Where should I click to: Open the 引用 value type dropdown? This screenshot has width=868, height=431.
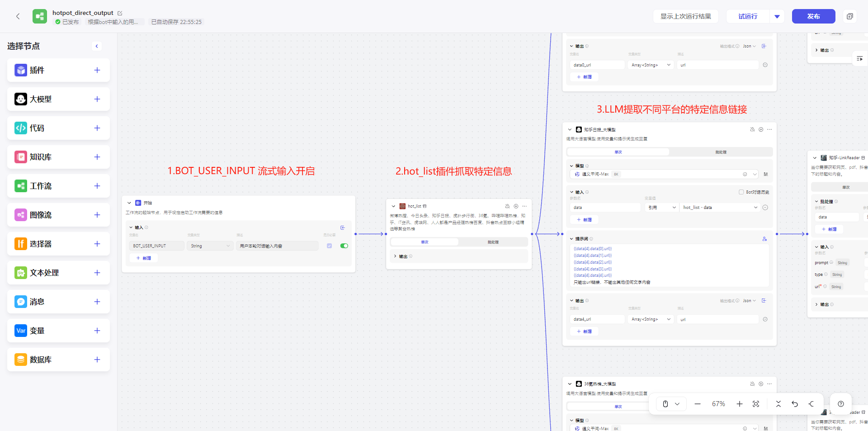point(662,208)
